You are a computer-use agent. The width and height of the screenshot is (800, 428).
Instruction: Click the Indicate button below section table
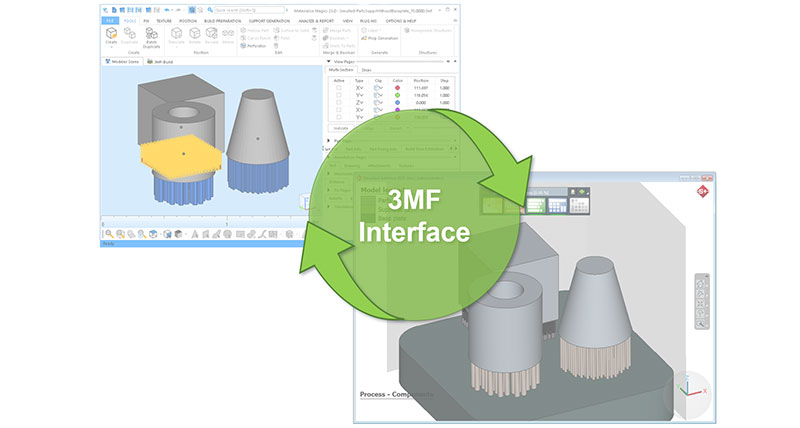[341, 128]
